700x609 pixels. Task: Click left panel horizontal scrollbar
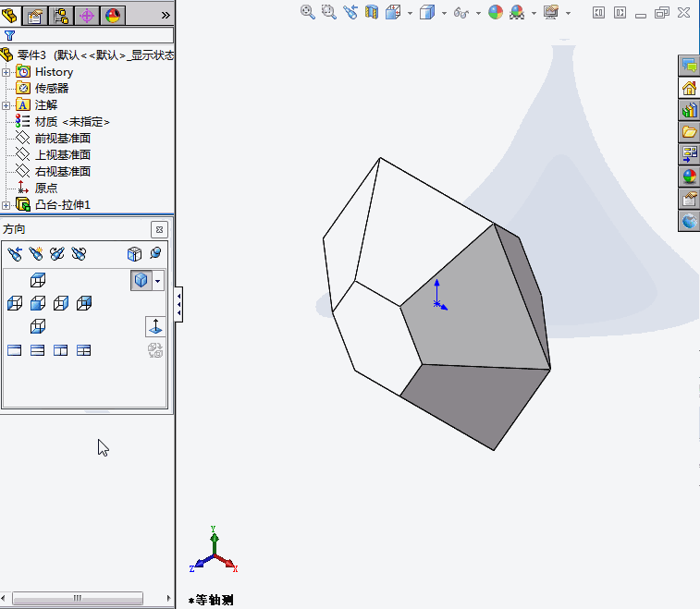[x=78, y=598]
